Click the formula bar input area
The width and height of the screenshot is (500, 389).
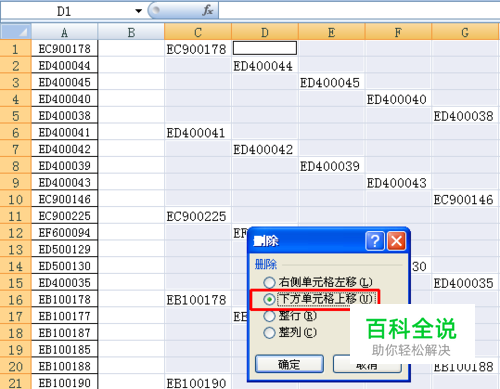[x=359, y=11]
